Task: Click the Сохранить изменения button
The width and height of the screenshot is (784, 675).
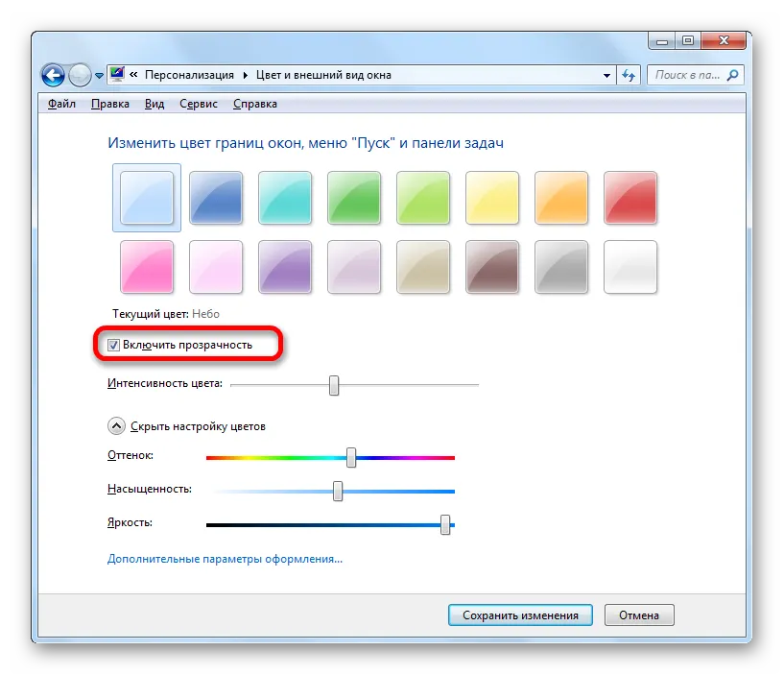Action: (x=520, y=615)
